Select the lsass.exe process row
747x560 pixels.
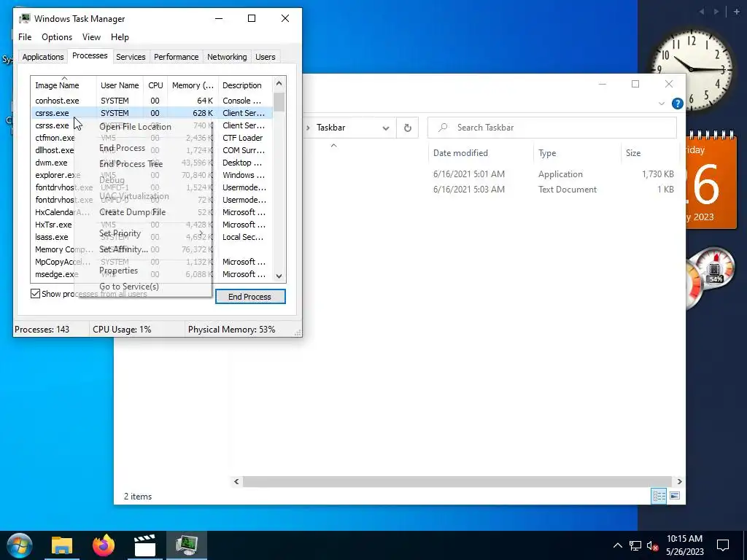pos(53,237)
